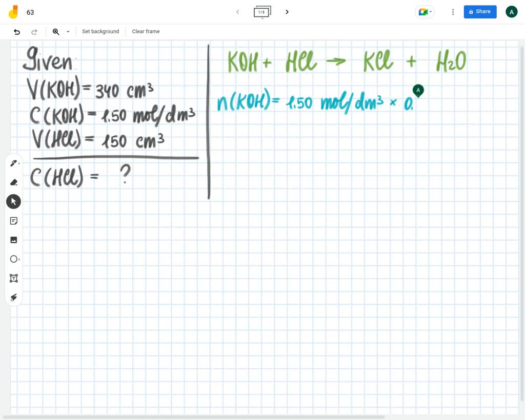Click the blue Share button
This screenshot has height=420, width=525.
point(480,11)
